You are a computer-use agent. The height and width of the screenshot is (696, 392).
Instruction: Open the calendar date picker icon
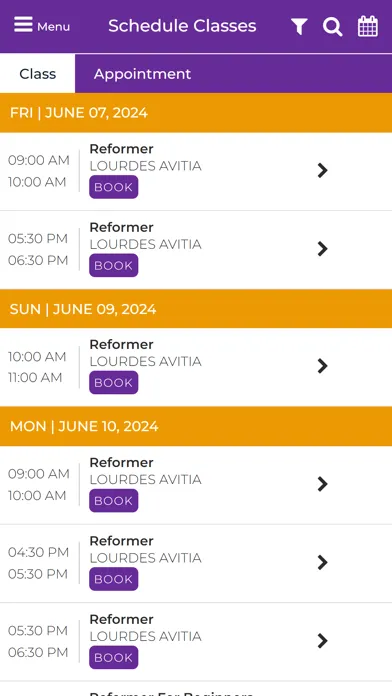[x=368, y=26]
